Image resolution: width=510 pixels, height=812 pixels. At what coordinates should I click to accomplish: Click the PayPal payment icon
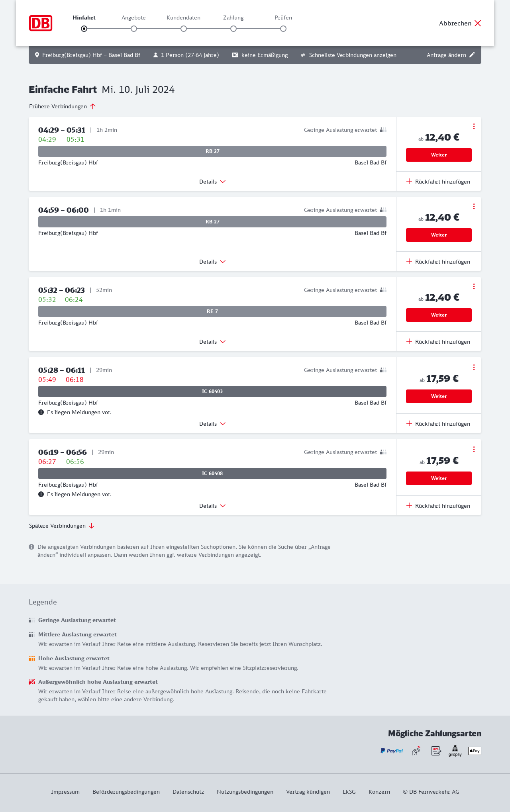(392, 751)
